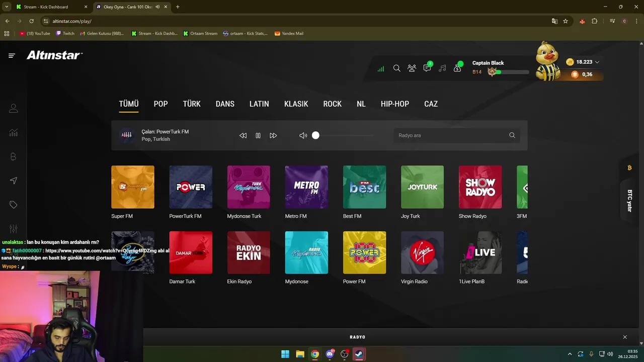Open the money bag bonus icon

[x=457, y=68]
